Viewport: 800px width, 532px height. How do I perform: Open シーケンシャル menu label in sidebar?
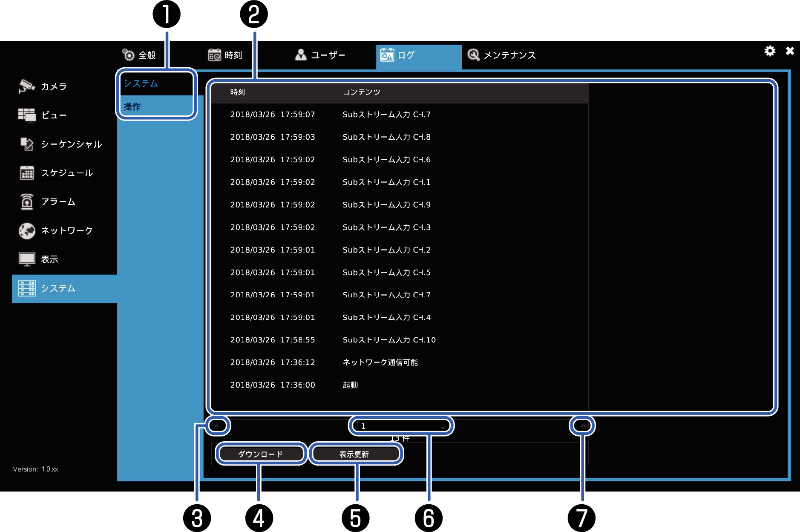[x=72, y=144]
